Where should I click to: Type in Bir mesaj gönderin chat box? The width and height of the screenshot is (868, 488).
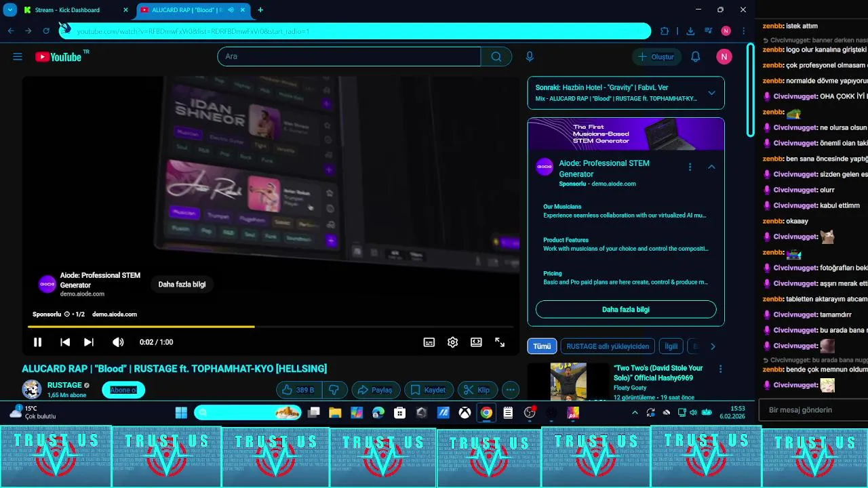click(814, 410)
